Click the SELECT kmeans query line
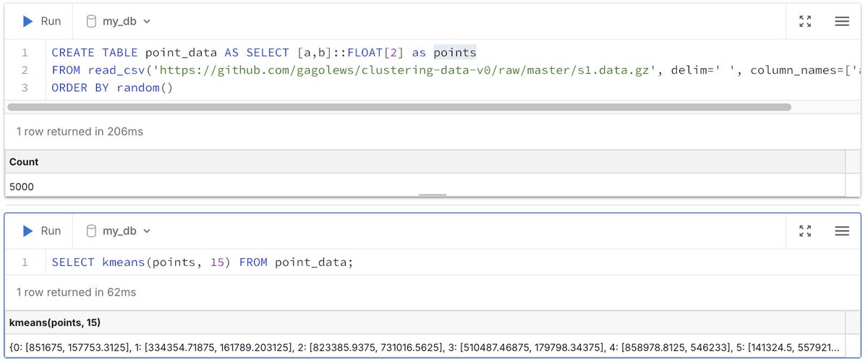 tap(203, 262)
